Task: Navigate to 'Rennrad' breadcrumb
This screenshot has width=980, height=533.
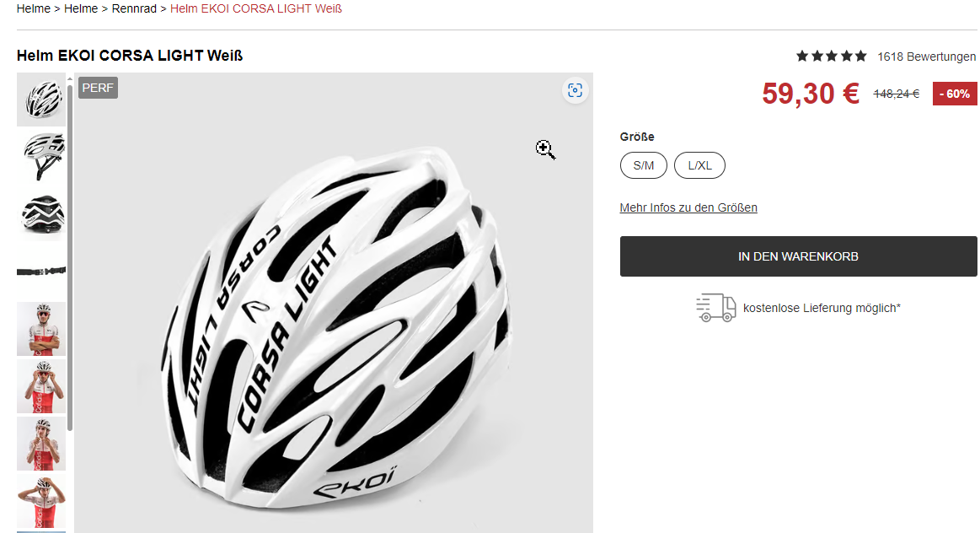Action: pyautogui.click(x=134, y=8)
